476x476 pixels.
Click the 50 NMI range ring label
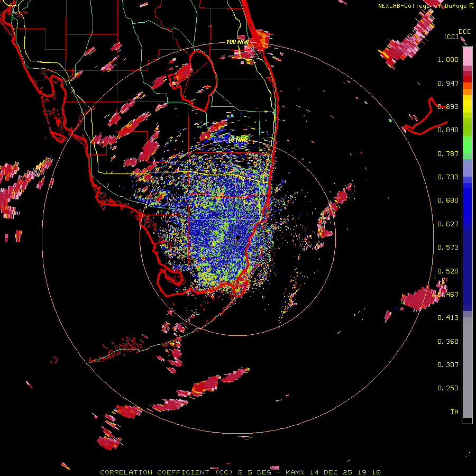[237, 140]
